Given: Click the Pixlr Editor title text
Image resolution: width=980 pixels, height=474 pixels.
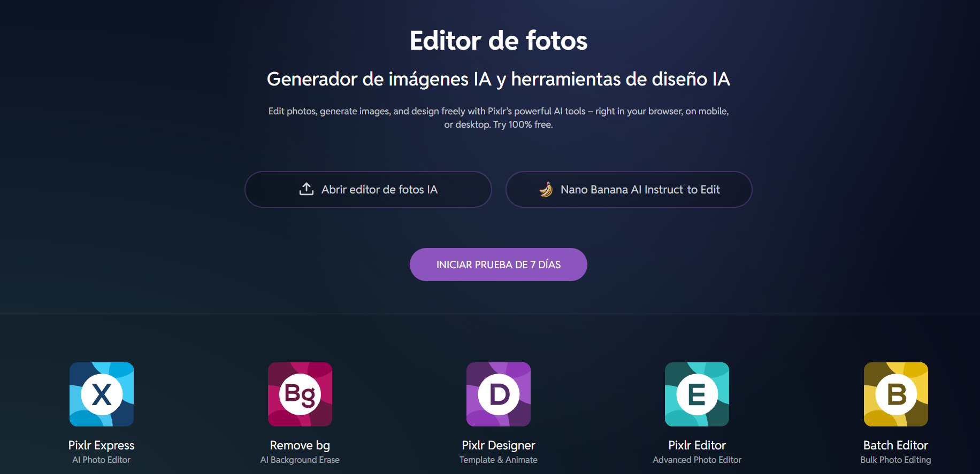Looking at the screenshot, I should pos(697,445).
